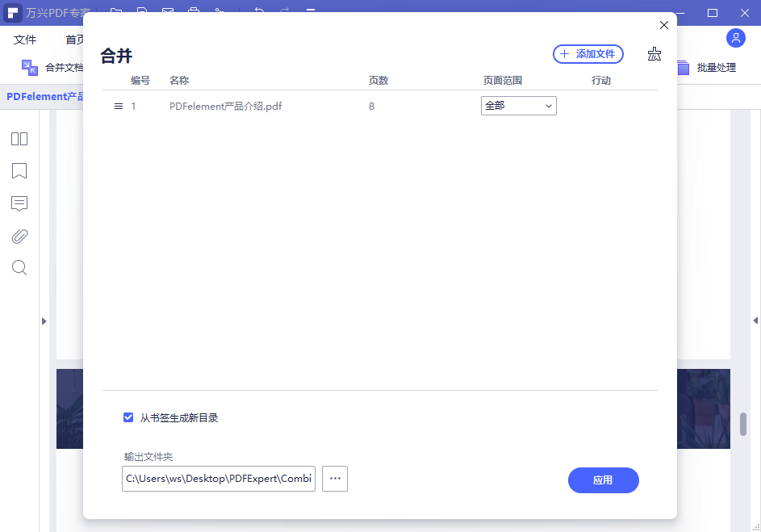Image resolution: width=761 pixels, height=532 pixels.
Task: Apply merge with the 应用 button
Action: click(603, 480)
